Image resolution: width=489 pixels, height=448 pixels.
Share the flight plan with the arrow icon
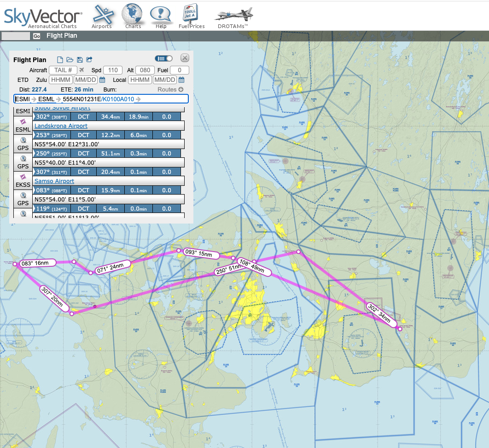click(x=89, y=59)
